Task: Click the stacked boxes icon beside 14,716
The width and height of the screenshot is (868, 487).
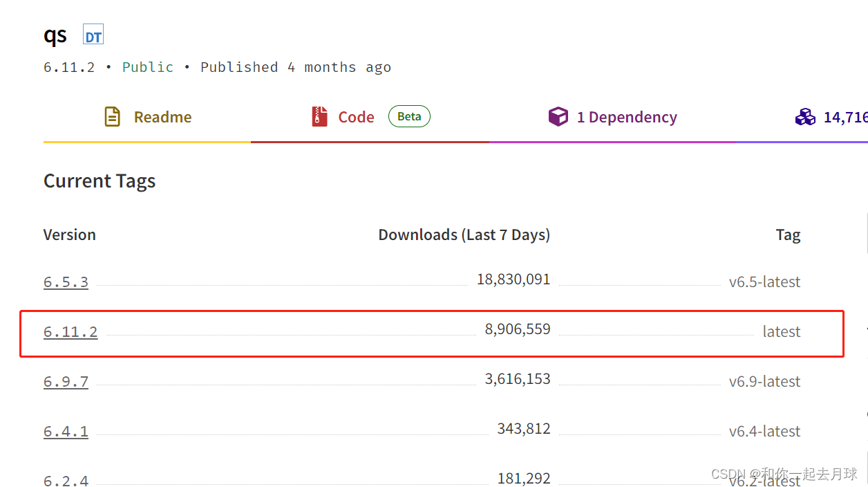Action: [x=805, y=116]
